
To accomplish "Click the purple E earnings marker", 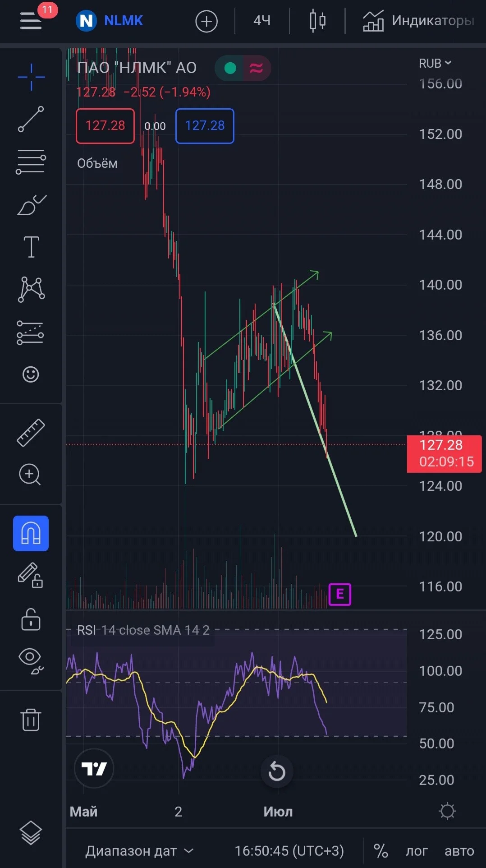I will click(340, 594).
